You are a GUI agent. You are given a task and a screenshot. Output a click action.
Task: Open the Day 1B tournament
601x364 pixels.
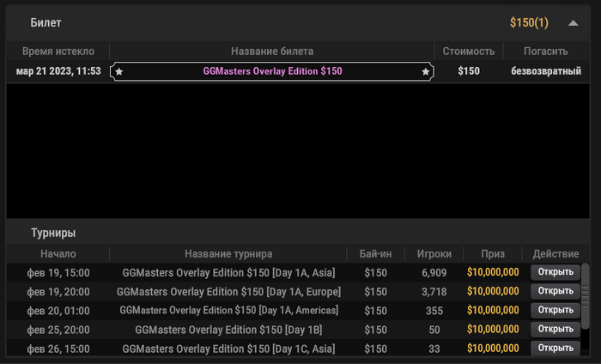pos(555,329)
